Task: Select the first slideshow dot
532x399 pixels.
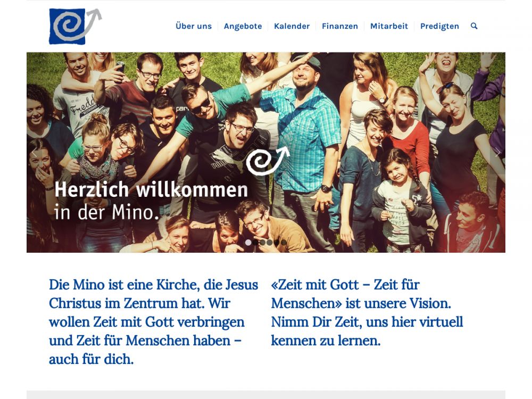Action: [x=248, y=243]
